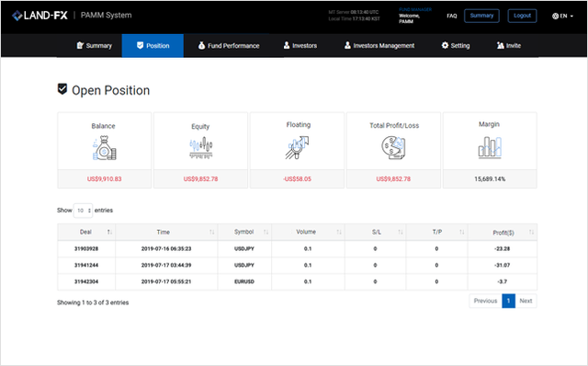
Task: Open the Setting tab
Action: click(x=456, y=46)
